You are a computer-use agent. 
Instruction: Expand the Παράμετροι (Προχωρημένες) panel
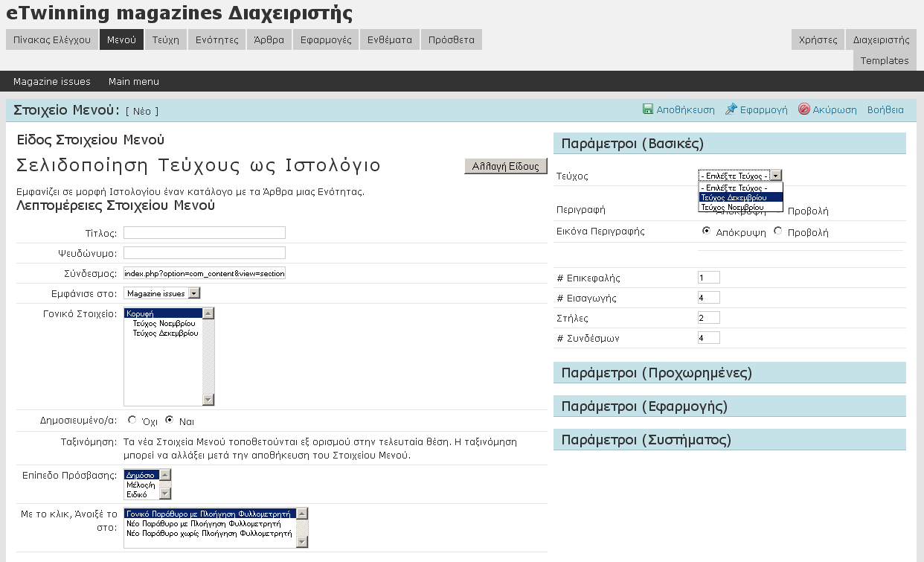[730, 373]
